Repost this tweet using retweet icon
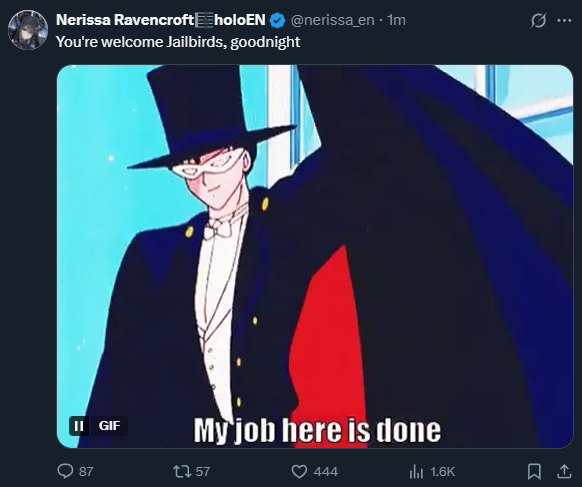 click(182, 471)
